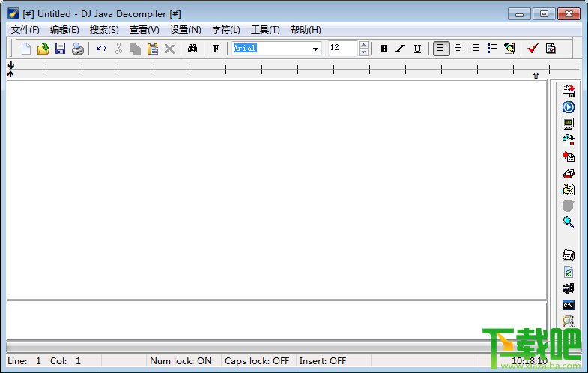Click the 'Num lock: ON' status text

pos(181,360)
